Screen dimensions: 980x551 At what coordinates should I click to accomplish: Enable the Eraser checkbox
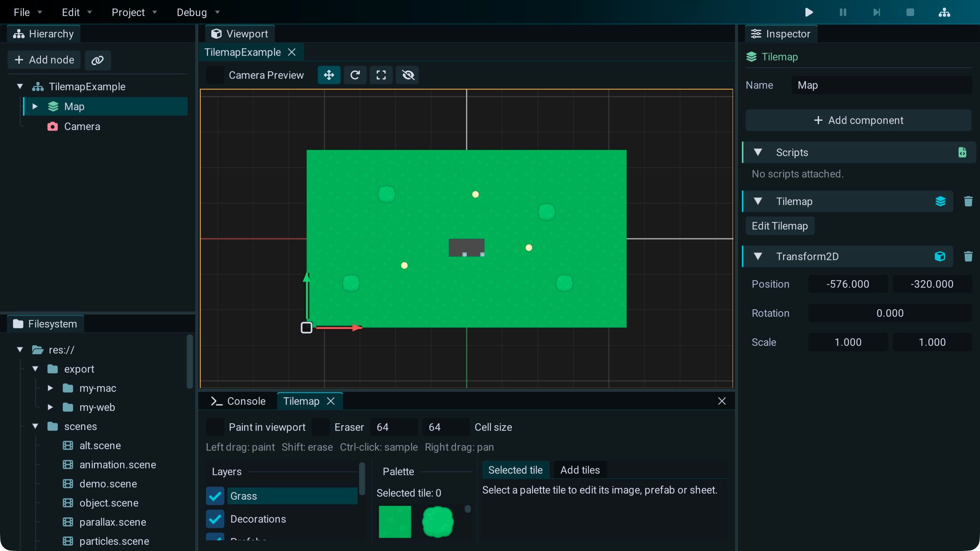[320, 427]
